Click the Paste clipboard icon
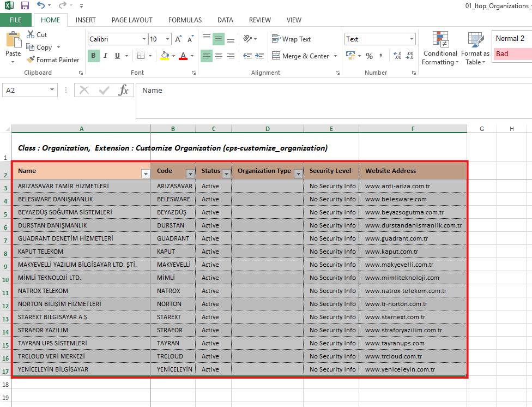532x407 pixels. pos(13,39)
